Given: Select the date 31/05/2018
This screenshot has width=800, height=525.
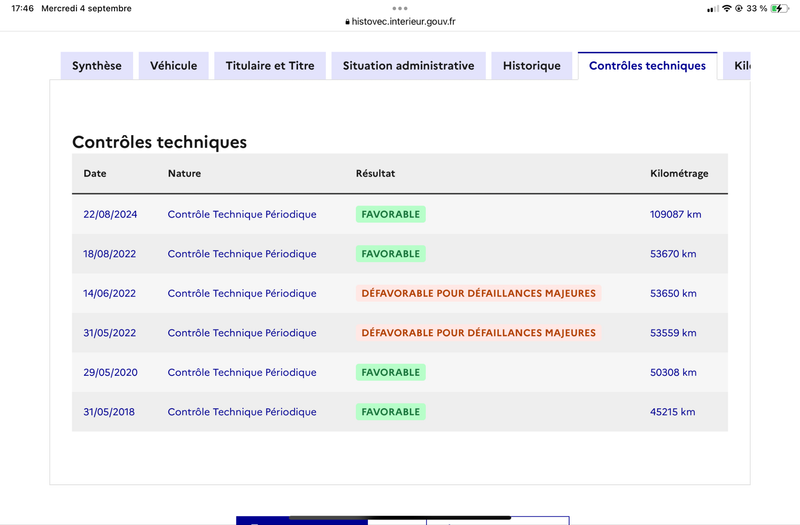Looking at the screenshot, I should click(109, 412).
